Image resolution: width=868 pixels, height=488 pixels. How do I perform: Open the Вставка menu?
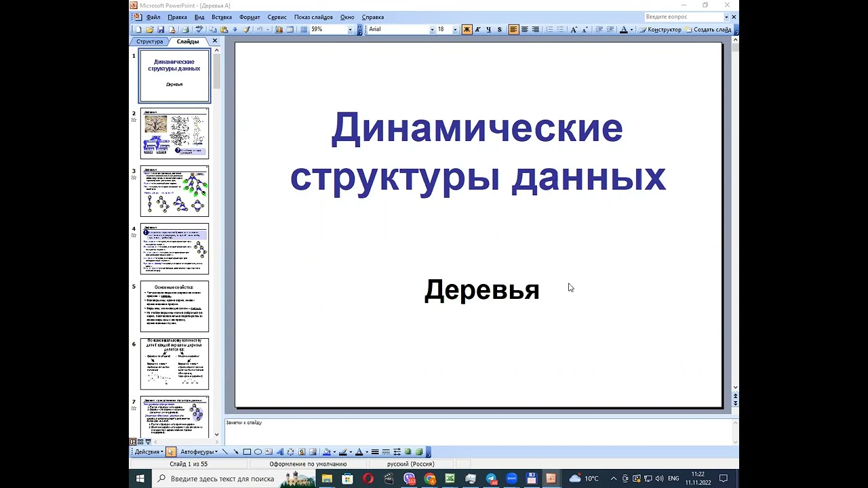pyautogui.click(x=222, y=17)
